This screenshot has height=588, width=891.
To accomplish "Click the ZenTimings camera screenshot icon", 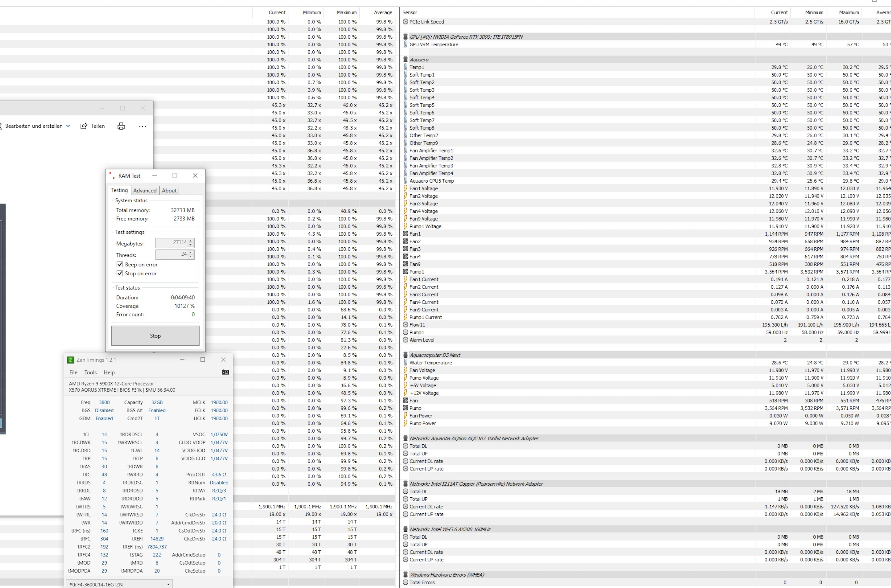I will coord(225,372).
